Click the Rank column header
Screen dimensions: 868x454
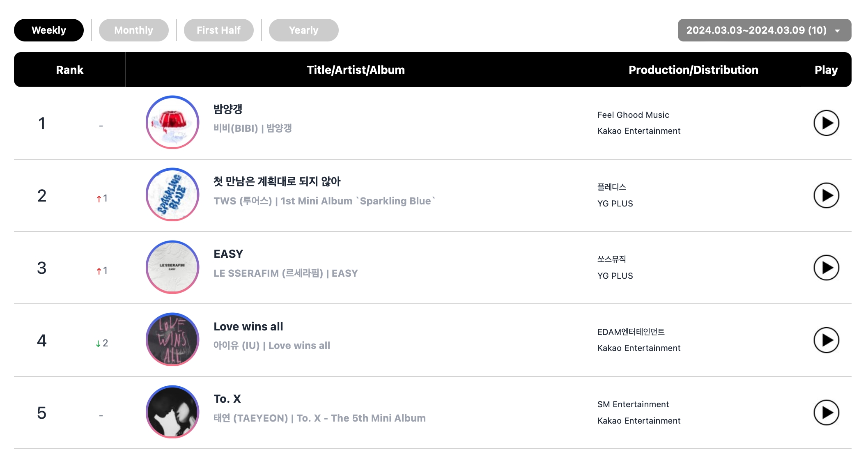coord(69,70)
